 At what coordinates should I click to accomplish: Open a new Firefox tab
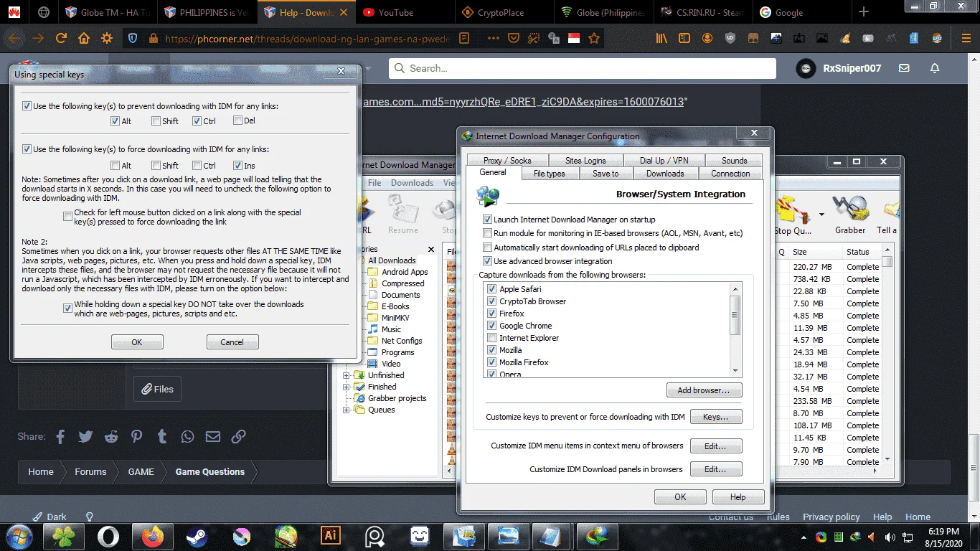tap(864, 12)
